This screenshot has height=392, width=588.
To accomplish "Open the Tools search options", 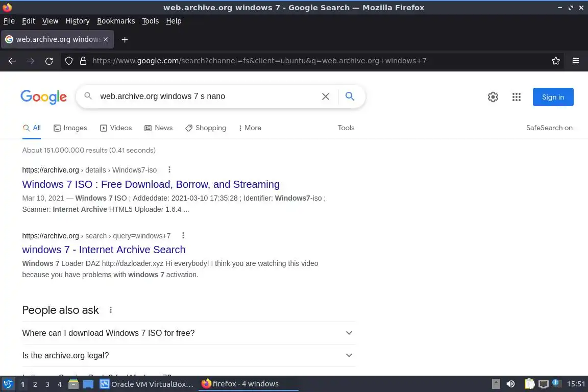I will 346,128.
